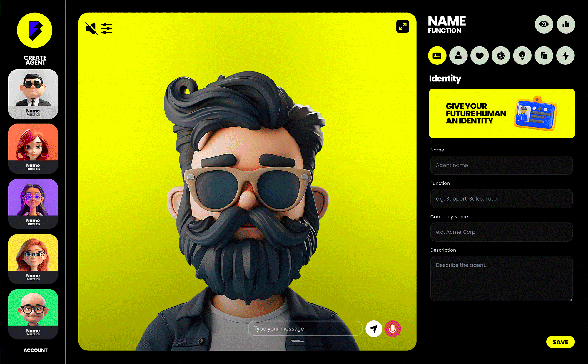Select the Identity card tab icon
The height and width of the screenshot is (364, 588).
437,56
